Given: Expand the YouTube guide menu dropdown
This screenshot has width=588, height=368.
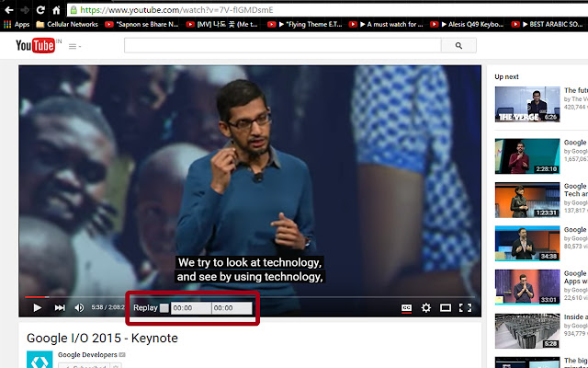Looking at the screenshot, I should (x=74, y=47).
